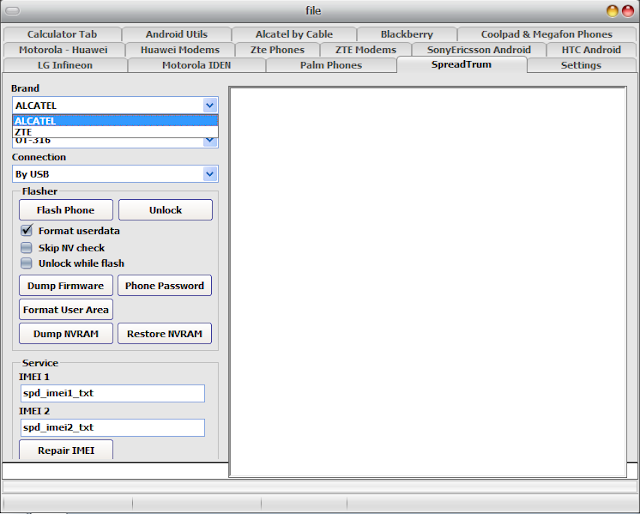640x514 pixels.
Task: Click the Unlock button
Action: tap(165, 210)
